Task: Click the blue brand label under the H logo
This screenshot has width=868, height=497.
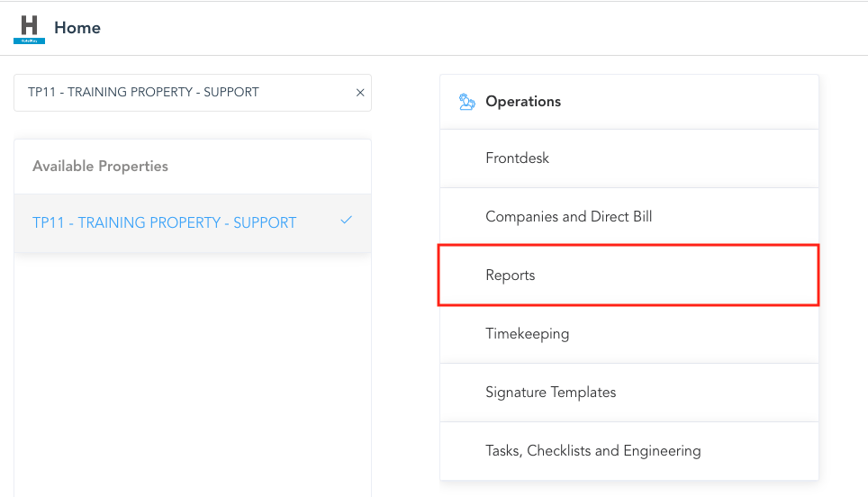Action: (29, 41)
